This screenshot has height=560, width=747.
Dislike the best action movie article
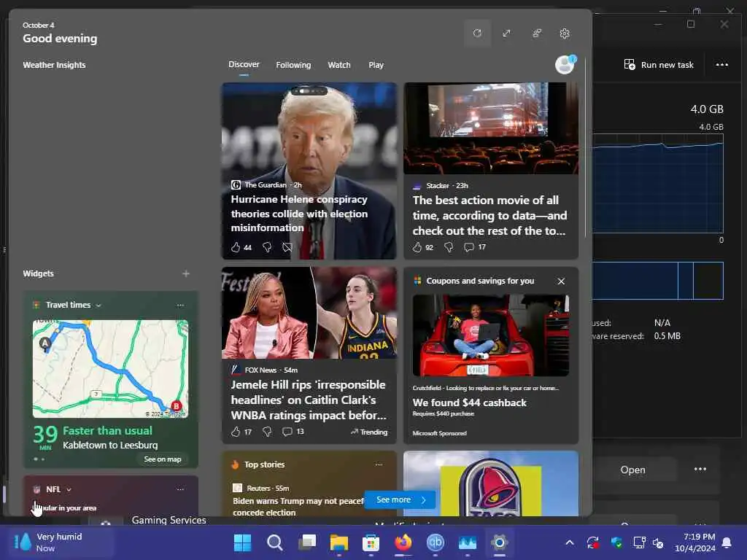(x=449, y=247)
